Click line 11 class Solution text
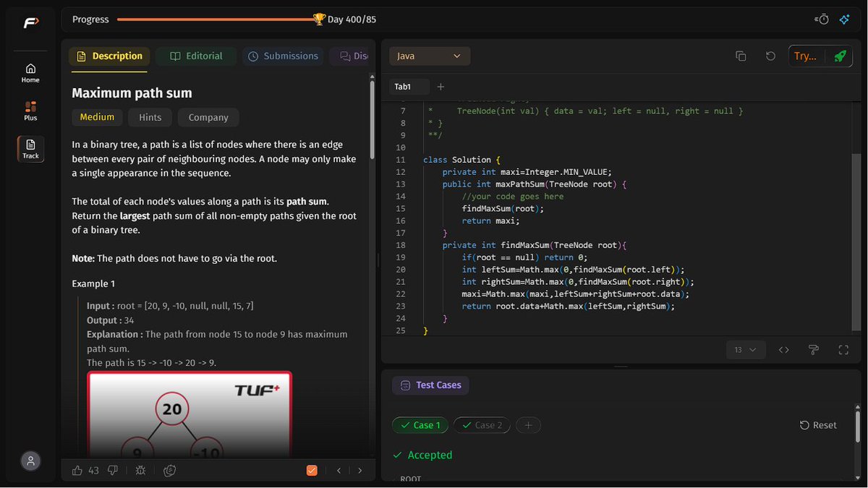 [x=461, y=159]
